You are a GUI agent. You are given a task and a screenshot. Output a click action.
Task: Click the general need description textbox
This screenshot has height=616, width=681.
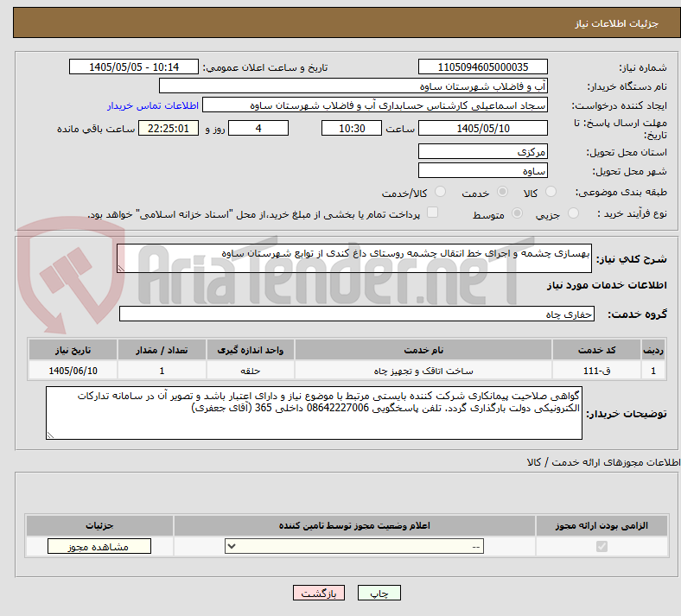(354, 258)
